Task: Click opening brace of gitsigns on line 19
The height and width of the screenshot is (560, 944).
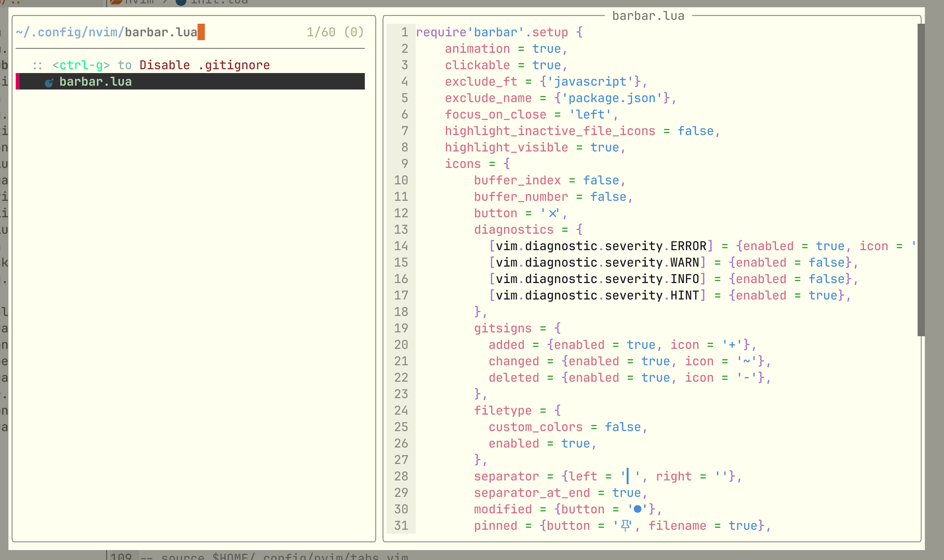Action: click(557, 328)
